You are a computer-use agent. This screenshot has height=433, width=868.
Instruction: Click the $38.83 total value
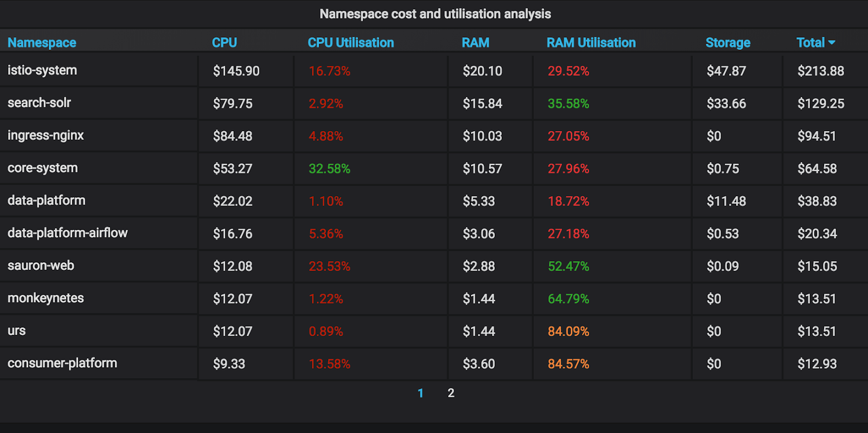(x=818, y=201)
